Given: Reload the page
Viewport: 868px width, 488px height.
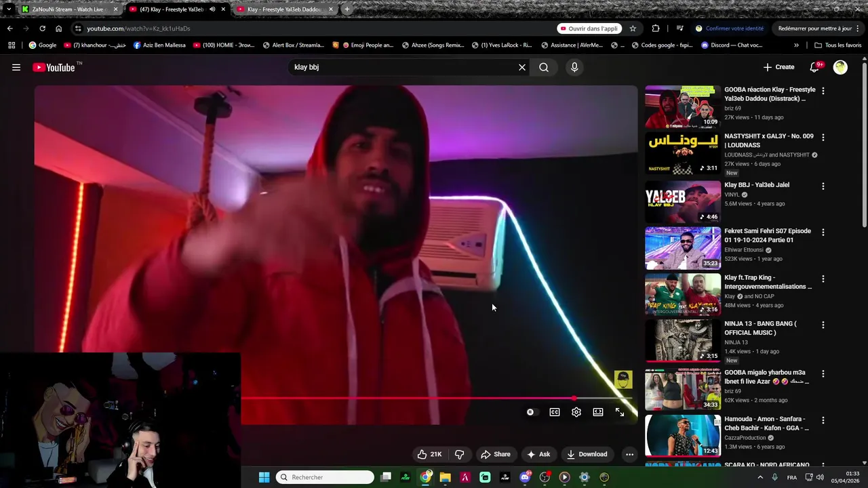Looking at the screenshot, I should pyautogui.click(x=42, y=28).
